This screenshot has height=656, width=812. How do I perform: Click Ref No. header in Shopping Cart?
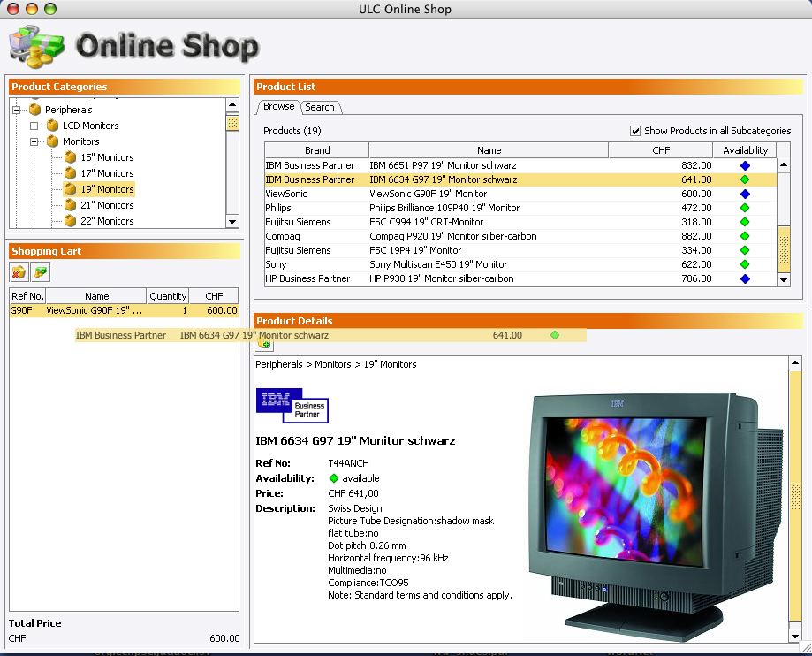27,296
